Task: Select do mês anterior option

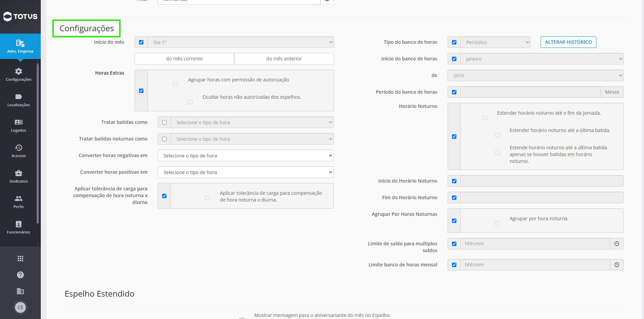Action: (284, 59)
